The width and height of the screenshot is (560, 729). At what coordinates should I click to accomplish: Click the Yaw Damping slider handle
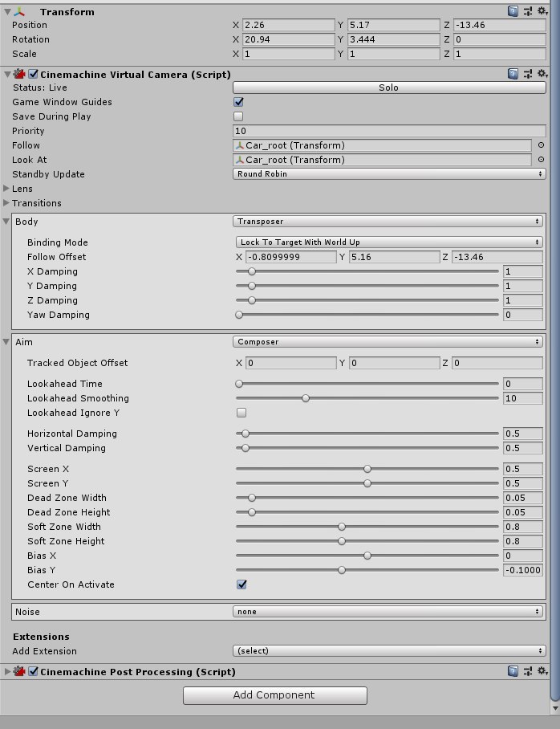[x=239, y=315]
